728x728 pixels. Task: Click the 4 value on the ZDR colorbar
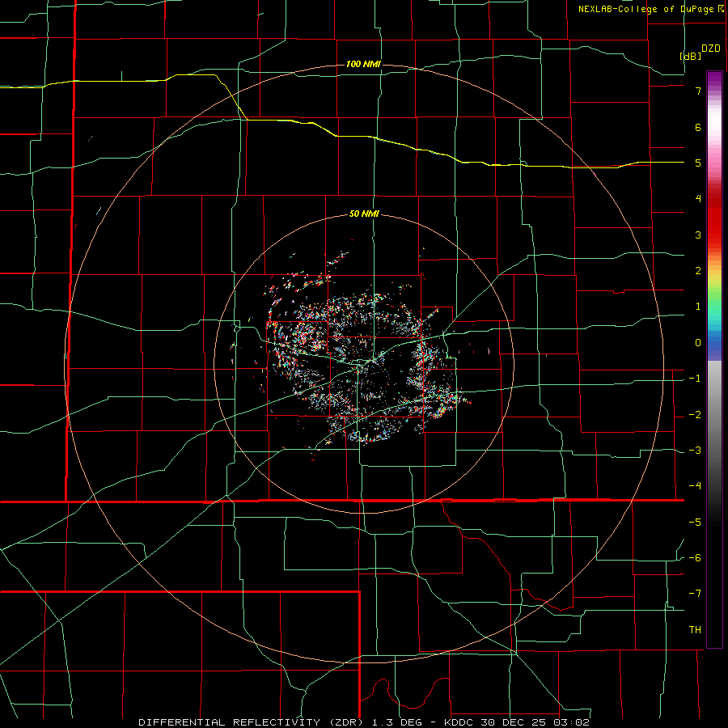click(698, 199)
